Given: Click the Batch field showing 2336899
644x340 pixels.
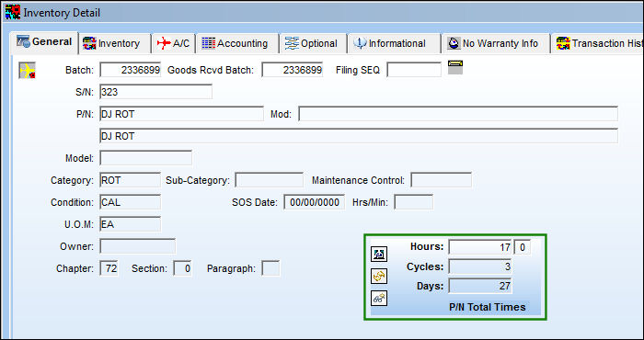Looking at the screenshot, I should click(x=131, y=70).
